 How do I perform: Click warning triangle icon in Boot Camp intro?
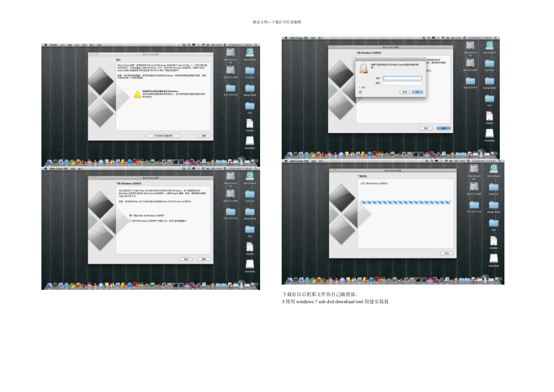point(138,94)
